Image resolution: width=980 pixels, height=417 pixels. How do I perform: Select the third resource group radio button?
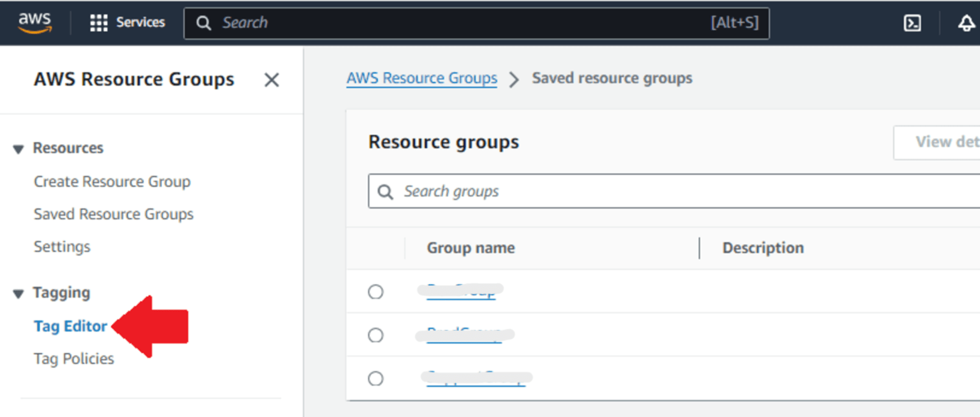click(376, 378)
